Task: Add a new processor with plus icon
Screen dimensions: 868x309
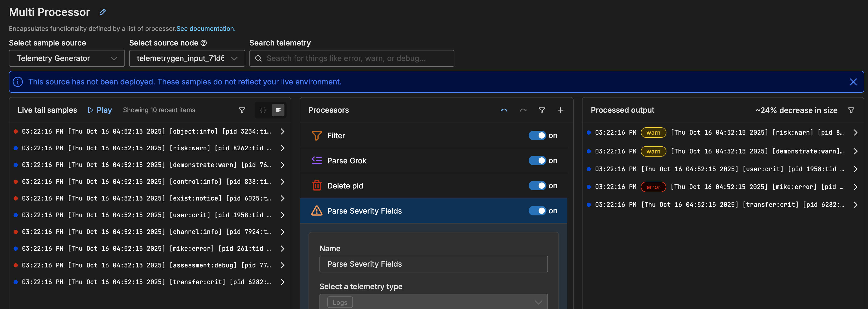Action: tap(560, 110)
